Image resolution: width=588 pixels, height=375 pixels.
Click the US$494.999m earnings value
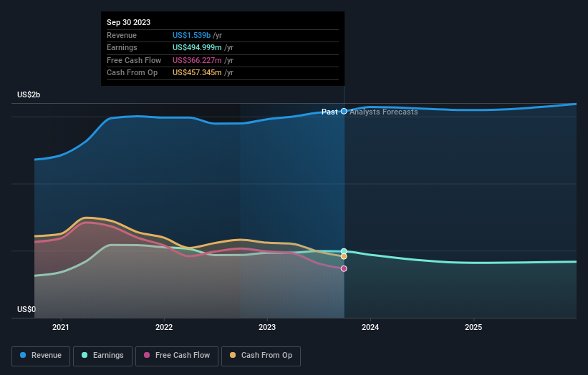click(197, 47)
